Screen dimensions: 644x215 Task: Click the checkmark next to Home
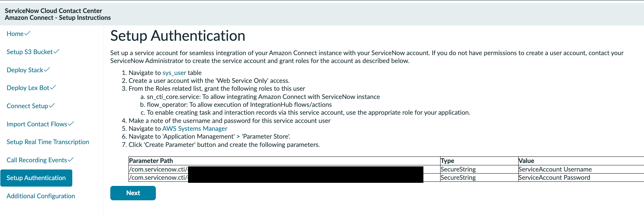[27, 33]
